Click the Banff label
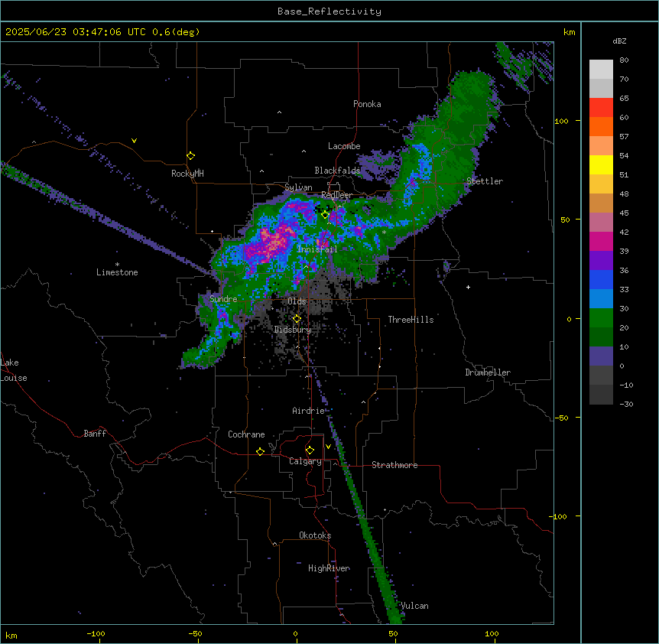The image size is (659, 644). 95,434
